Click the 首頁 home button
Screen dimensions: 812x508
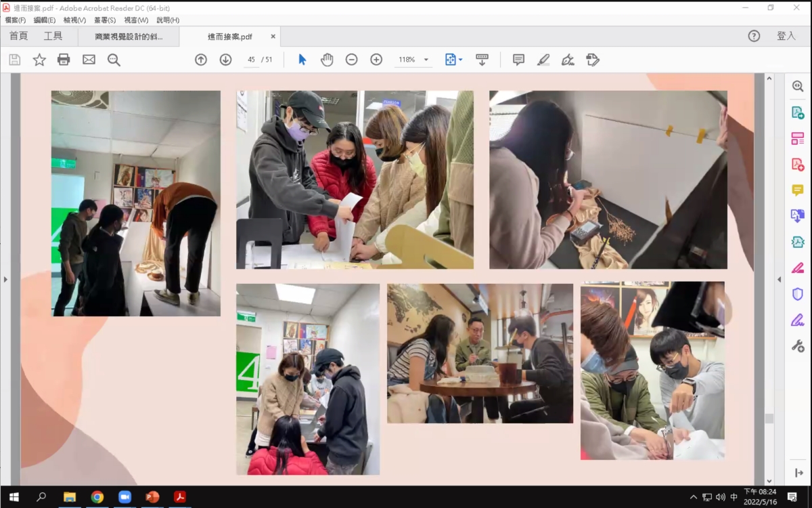[x=18, y=36]
